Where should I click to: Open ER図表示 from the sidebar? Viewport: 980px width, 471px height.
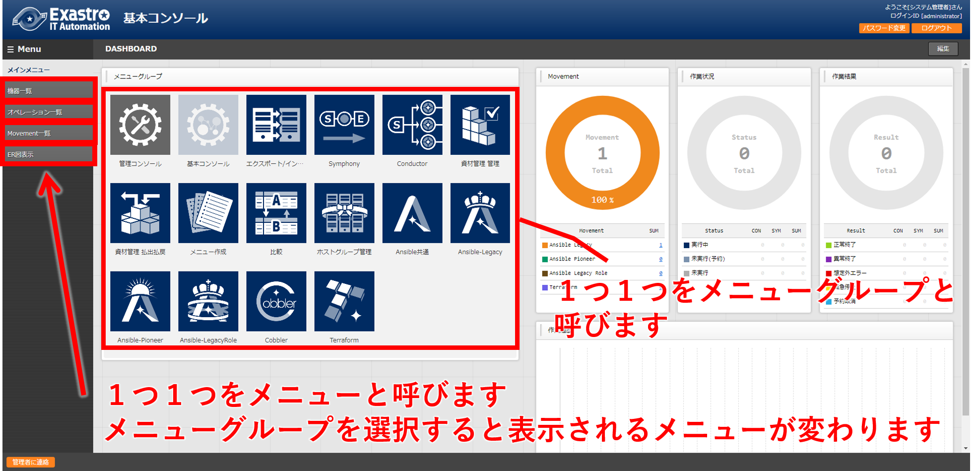(x=48, y=154)
